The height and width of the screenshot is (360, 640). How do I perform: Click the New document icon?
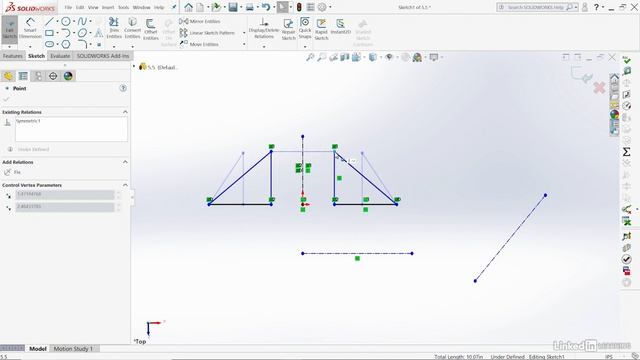(x=200, y=7)
